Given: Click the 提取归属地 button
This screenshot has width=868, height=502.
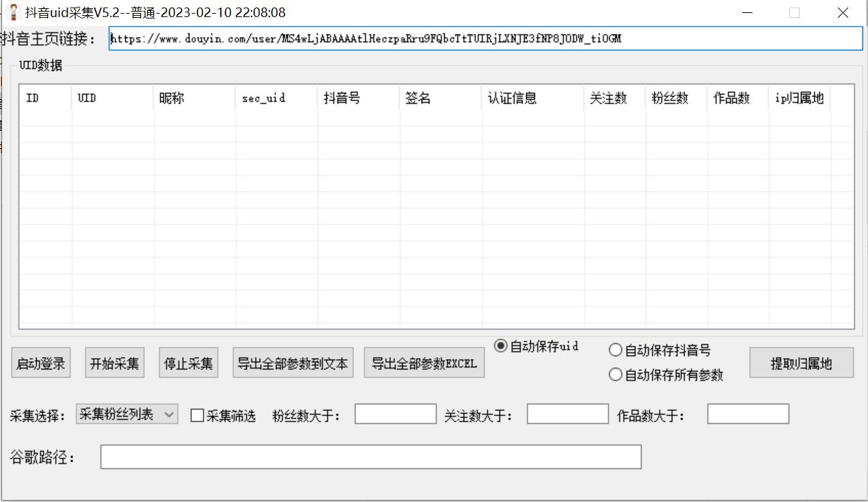Looking at the screenshot, I should [801, 363].
